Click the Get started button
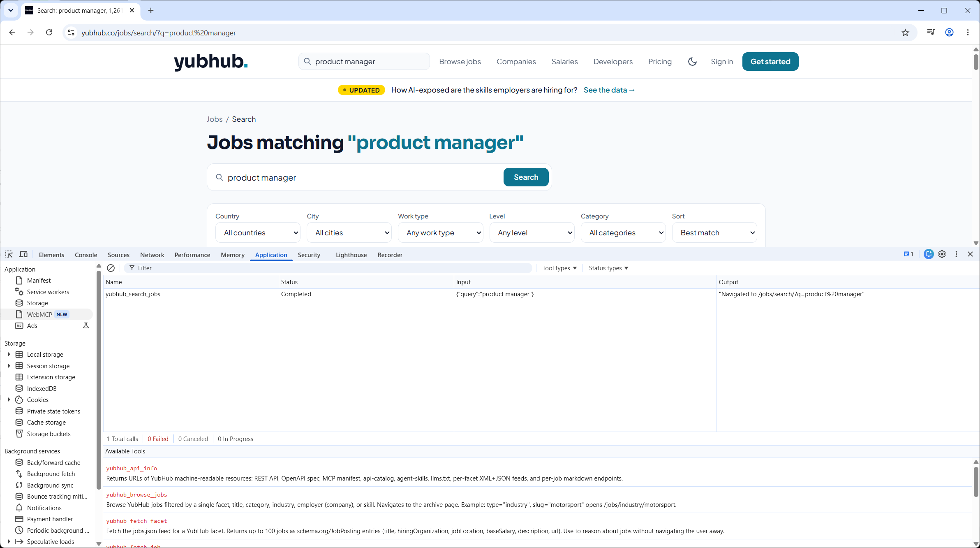 pyautogui.click(x=770, y=62)
